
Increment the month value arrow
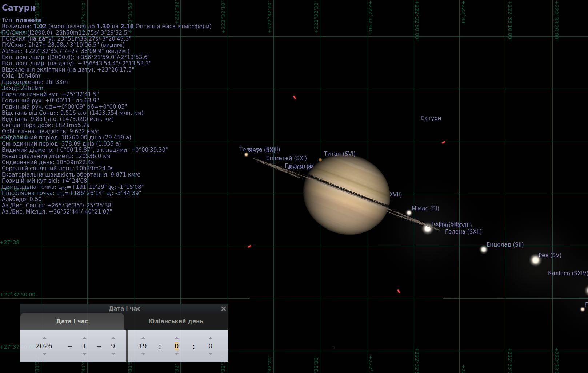84,338
